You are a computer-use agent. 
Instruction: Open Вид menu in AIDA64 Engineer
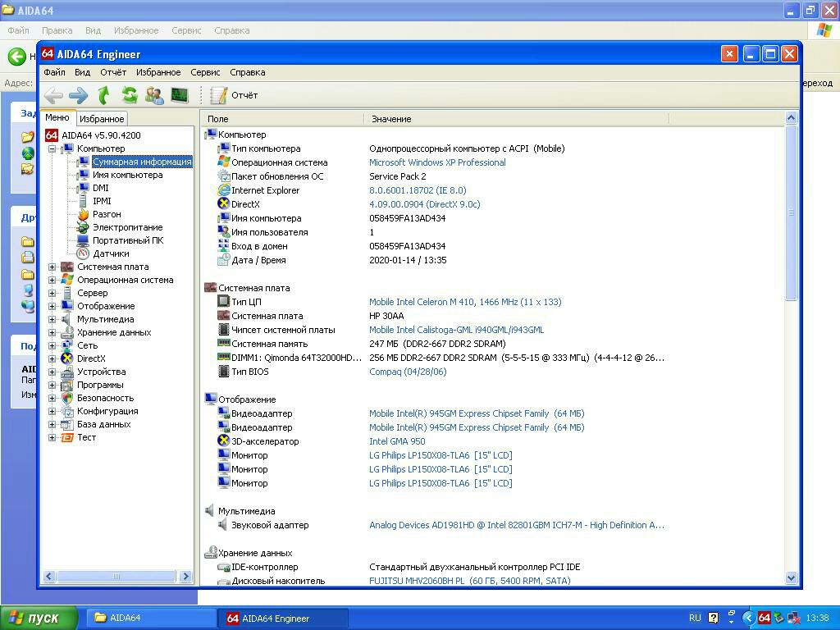82,72
